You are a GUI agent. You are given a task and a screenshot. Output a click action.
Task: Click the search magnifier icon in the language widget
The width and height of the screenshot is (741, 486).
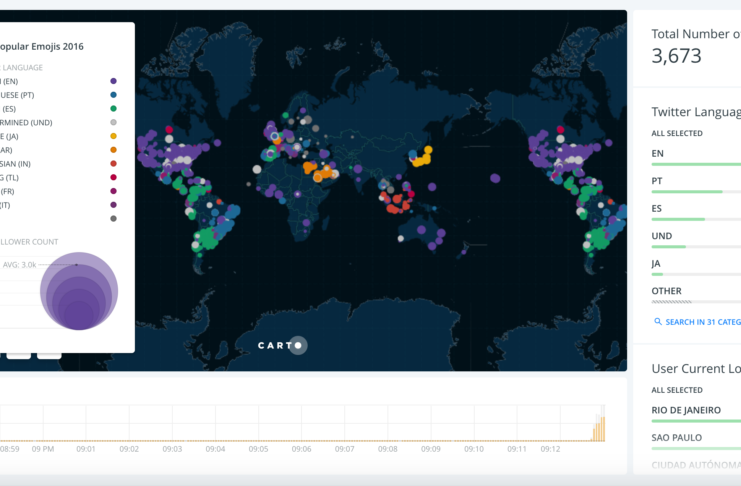point(657,322)
